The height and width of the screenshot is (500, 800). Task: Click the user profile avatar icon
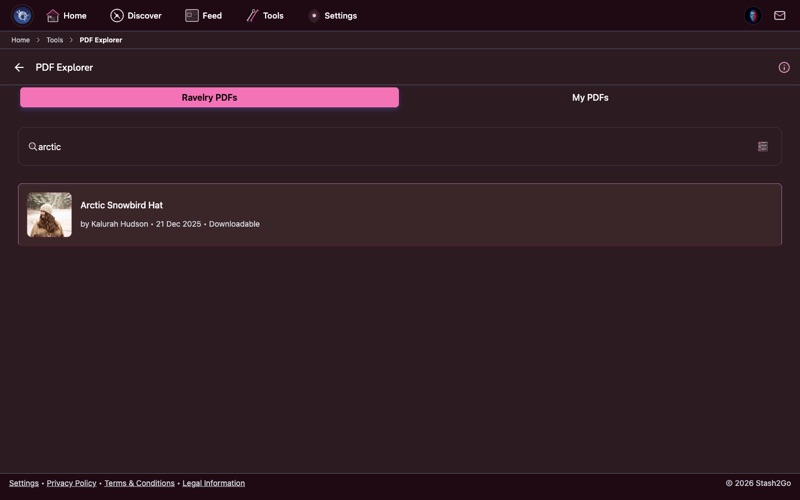(753, 16)
